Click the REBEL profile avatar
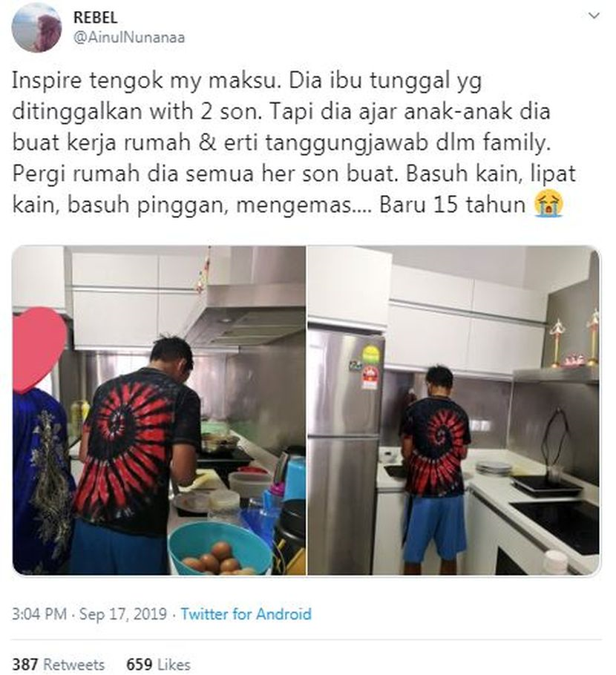This screenshot has width=616, height=675. (x=36, y=28)
